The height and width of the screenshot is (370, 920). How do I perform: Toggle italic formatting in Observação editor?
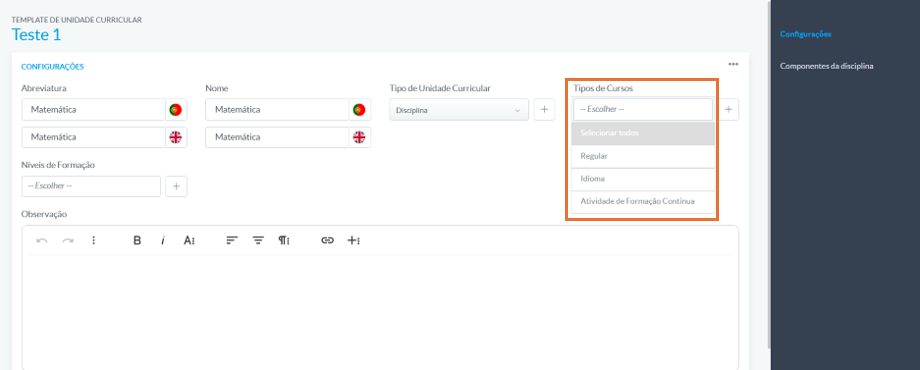coord(163,240)
